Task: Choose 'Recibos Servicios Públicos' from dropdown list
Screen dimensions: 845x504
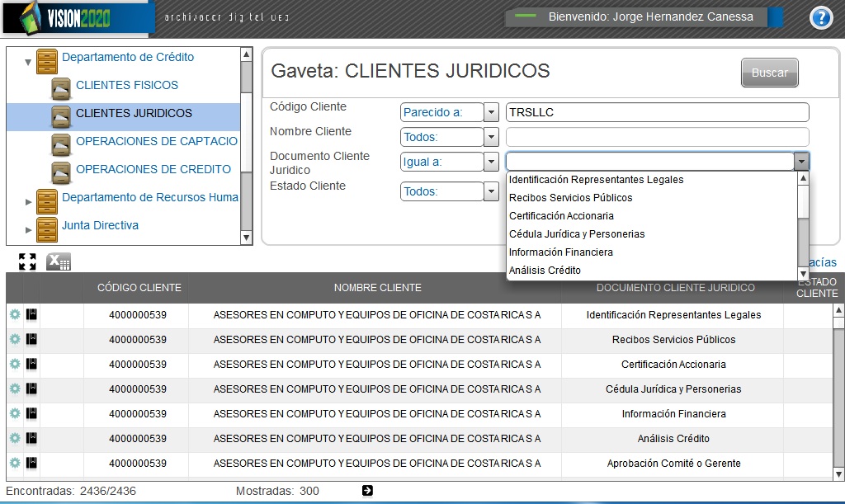Action: pos(652,198)
